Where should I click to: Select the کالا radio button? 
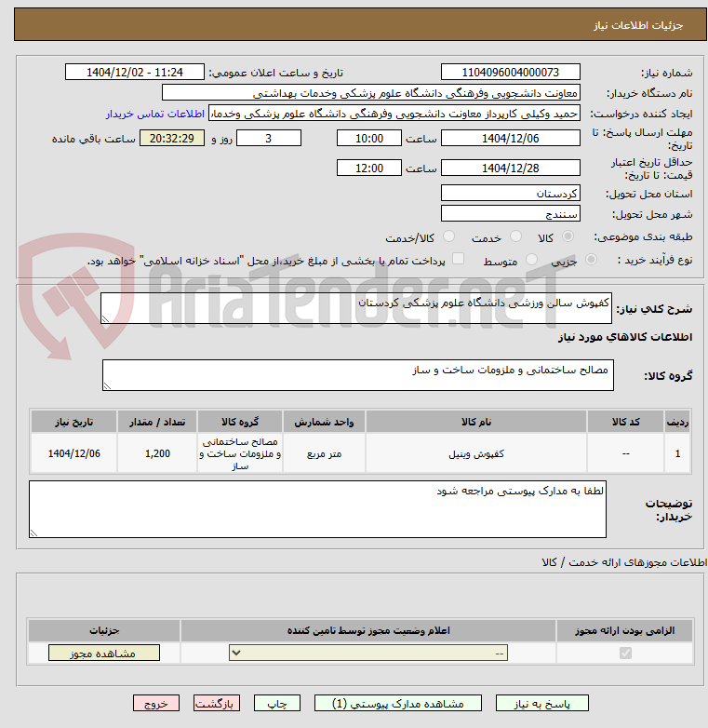[x=568, y=236]
